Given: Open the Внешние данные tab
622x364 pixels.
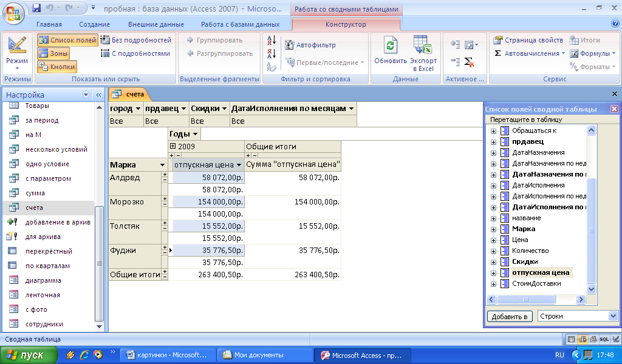Looking at the screenshot, I should point(156,24).
